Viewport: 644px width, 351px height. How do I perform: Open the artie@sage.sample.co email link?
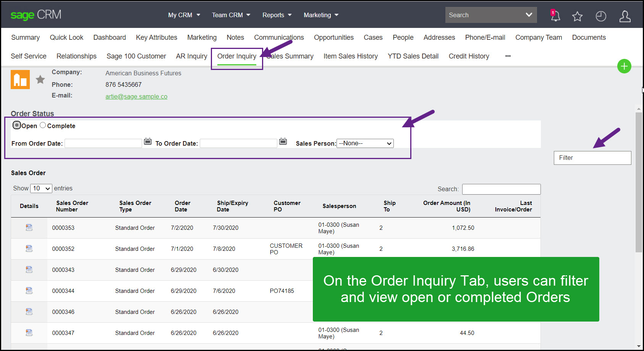coord(136,96)
